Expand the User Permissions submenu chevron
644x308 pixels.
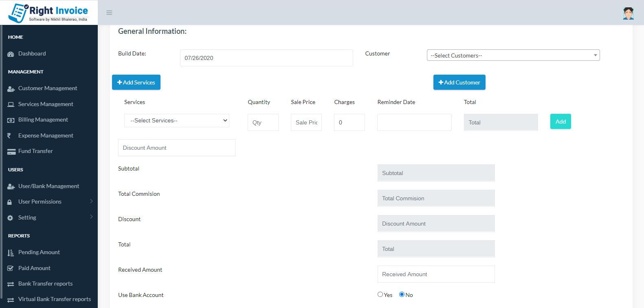(91, 201)
